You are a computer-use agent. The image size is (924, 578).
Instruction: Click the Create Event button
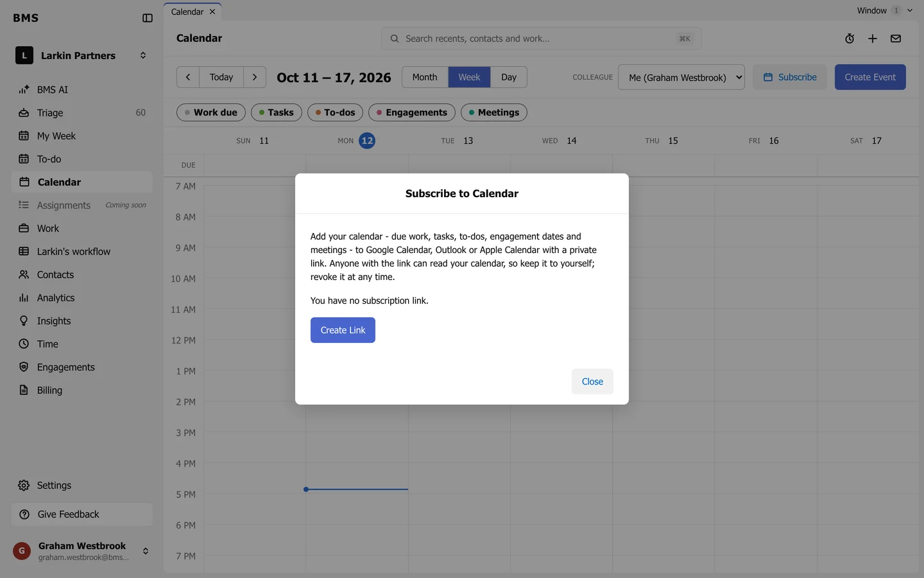point(870,77)
